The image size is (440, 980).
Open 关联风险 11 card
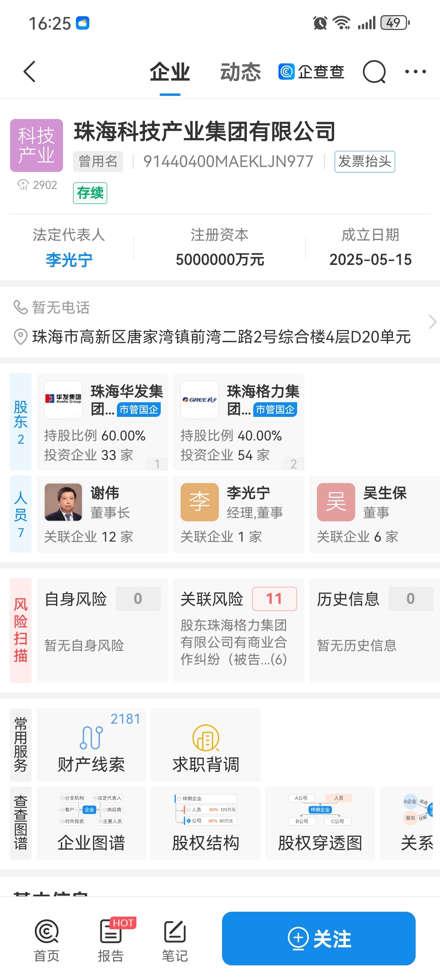point(239,630)
